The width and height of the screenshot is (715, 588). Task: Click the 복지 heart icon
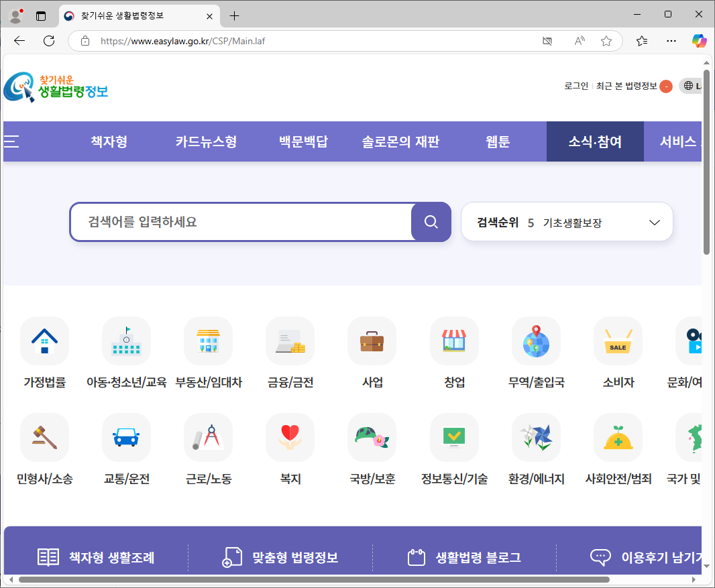coord(290,437)
